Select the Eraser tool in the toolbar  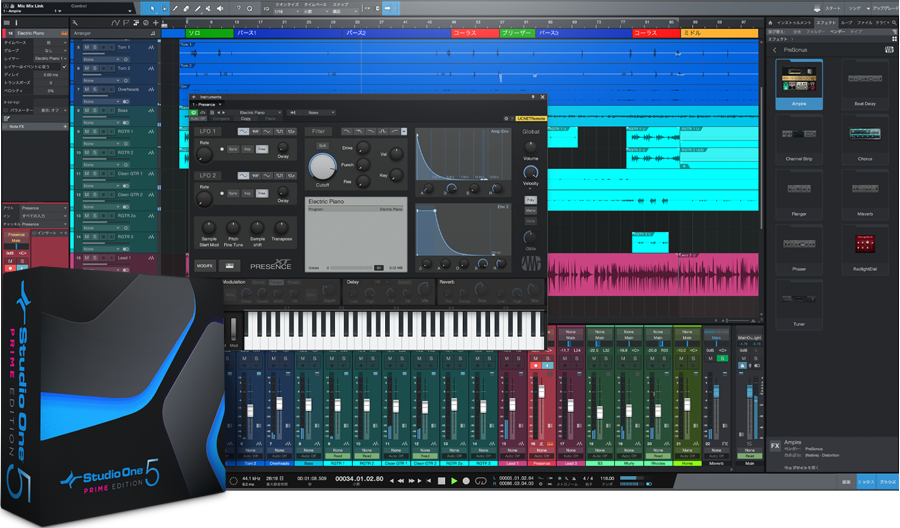(x=187, y=9)
